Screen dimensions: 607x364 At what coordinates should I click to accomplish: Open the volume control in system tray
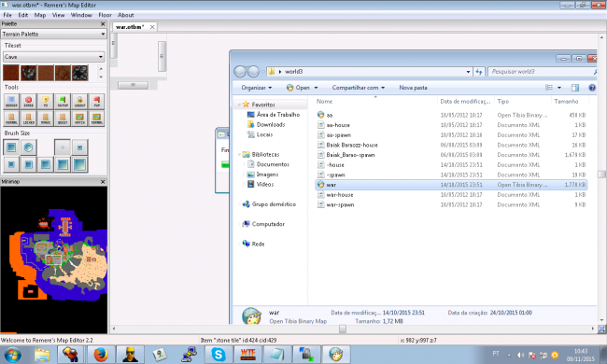click(521, 355)
